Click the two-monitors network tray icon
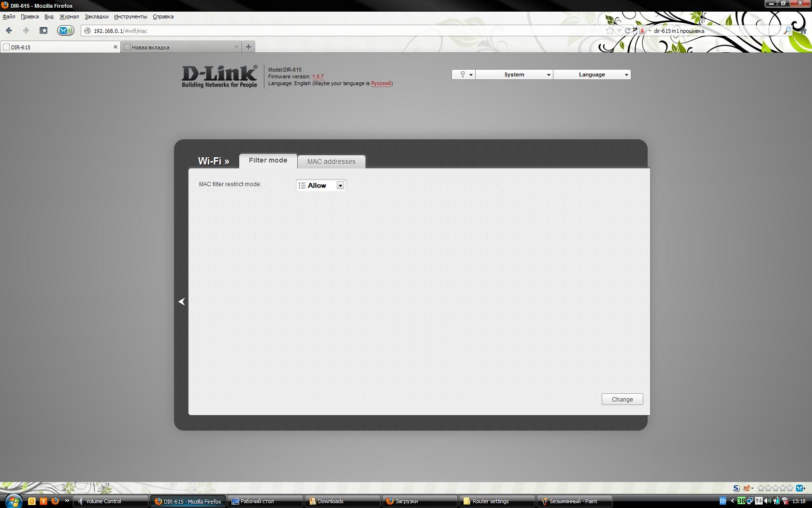The width and height of the screenshot is (812, 508). 750,501
